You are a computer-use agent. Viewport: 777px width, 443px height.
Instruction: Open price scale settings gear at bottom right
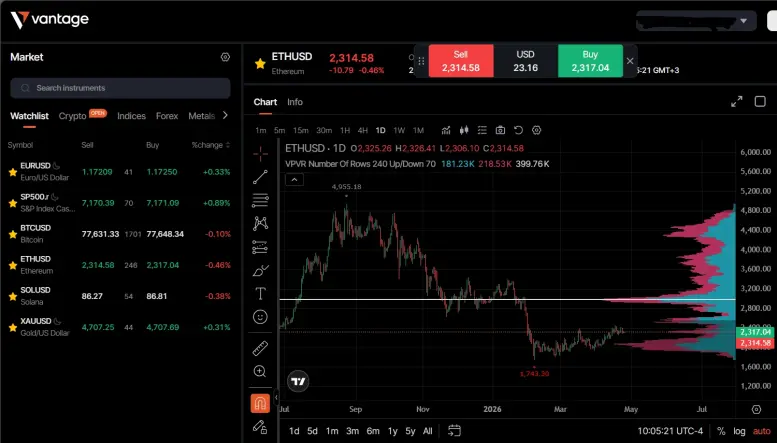click(756, 409)
